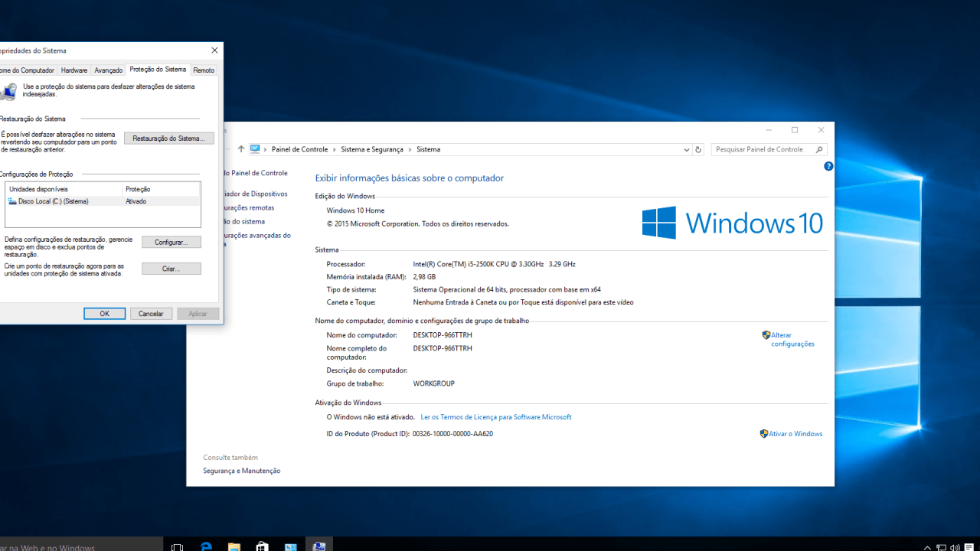The height and width of the screenshot is (551, 980).
Task: Open the Alterar configurações link
Action: (792, 340)
